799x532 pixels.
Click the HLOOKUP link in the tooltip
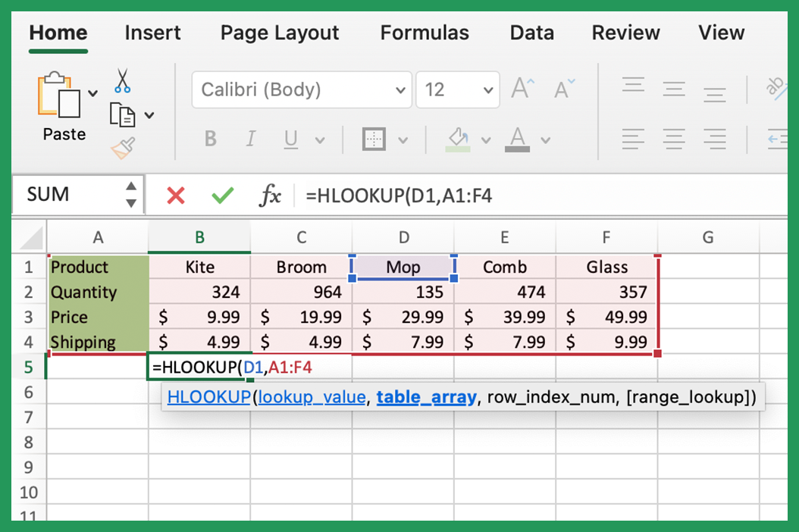208,396
